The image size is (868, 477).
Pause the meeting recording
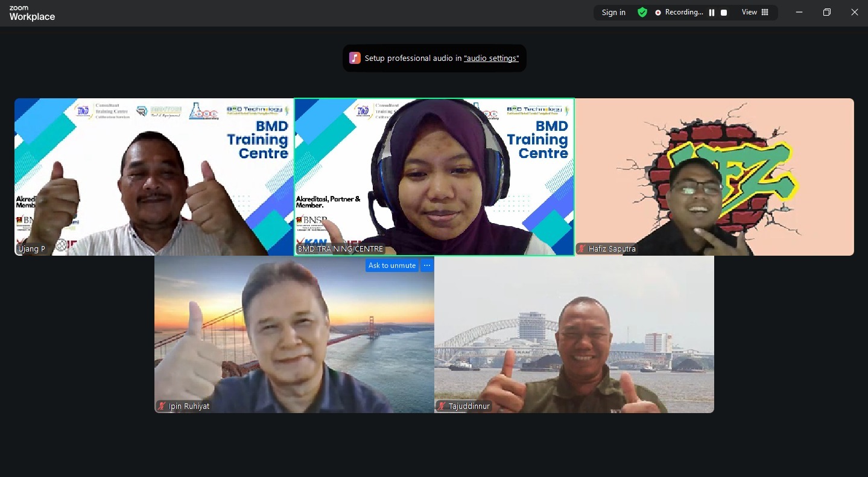pos(712,13)
